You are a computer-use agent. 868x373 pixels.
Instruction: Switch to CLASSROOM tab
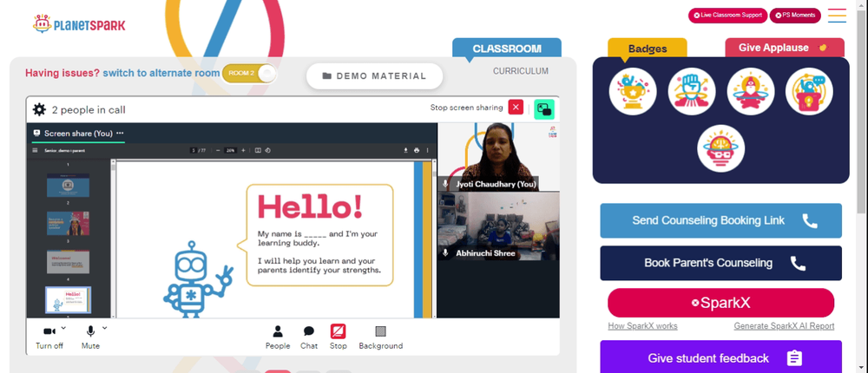point(507,49)
